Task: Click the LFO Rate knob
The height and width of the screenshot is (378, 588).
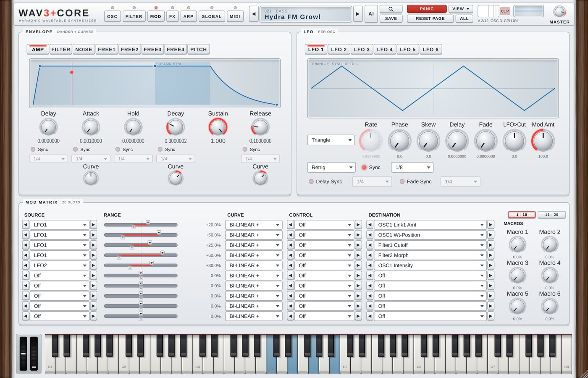Action: [x=371, y=141]
